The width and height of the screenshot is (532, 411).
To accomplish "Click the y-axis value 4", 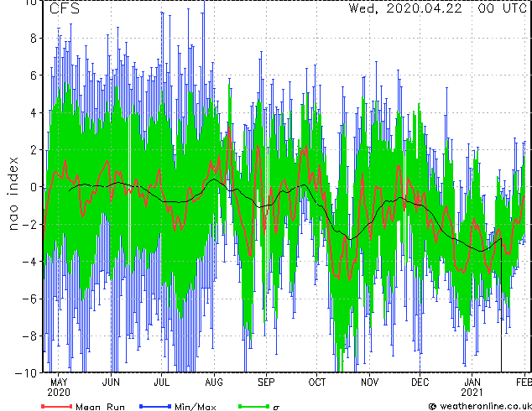I will coord(34,112).
